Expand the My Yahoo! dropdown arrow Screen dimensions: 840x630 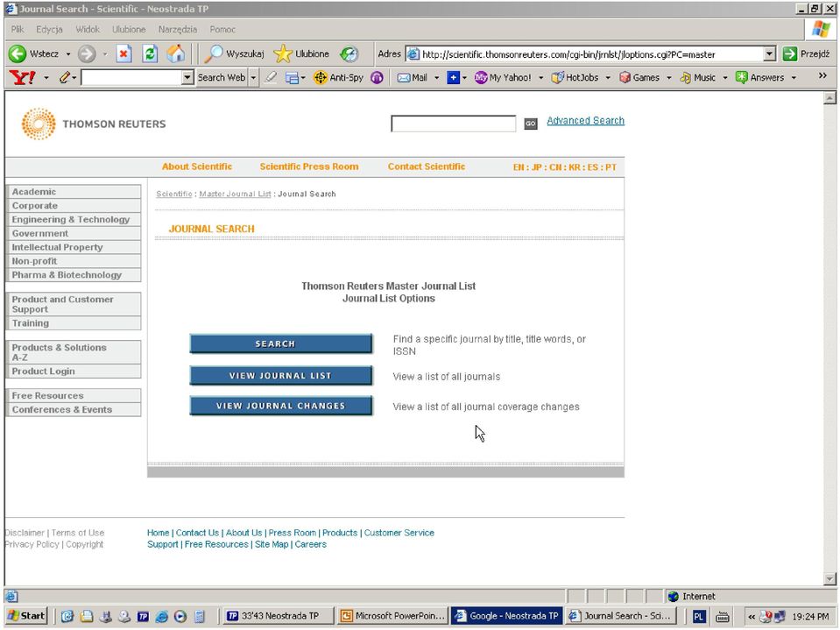(540, 78)
